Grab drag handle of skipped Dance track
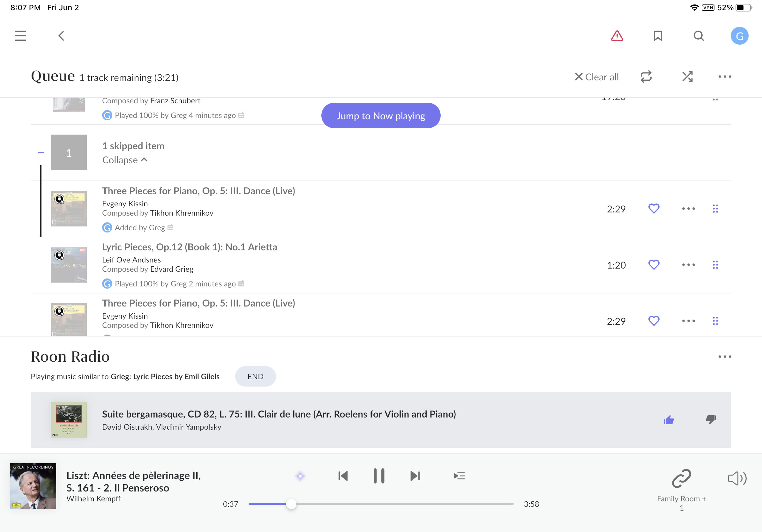Image resolution: width=762 pixels, height=532 pixels. coord(715,209)
